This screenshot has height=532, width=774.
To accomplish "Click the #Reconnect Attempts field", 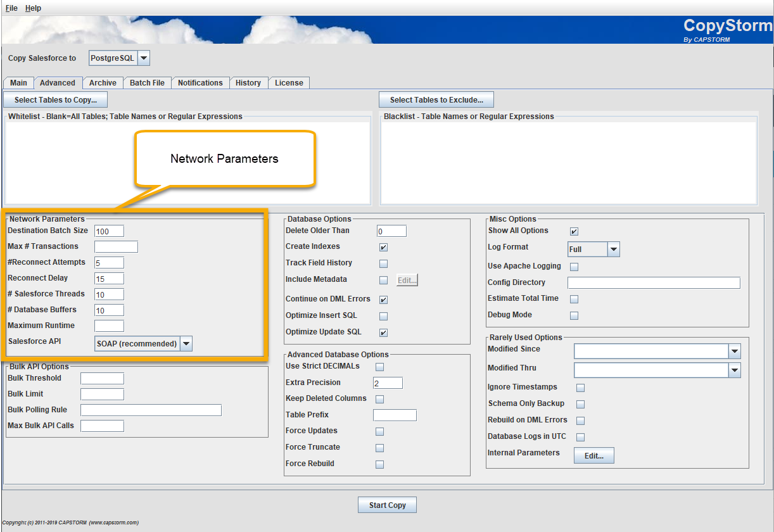I will 109,263.
